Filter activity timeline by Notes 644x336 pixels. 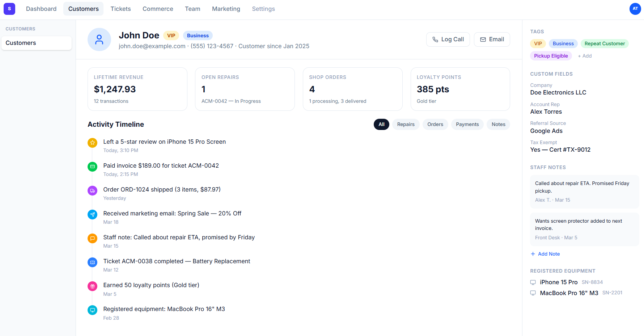tap(498, 124)
